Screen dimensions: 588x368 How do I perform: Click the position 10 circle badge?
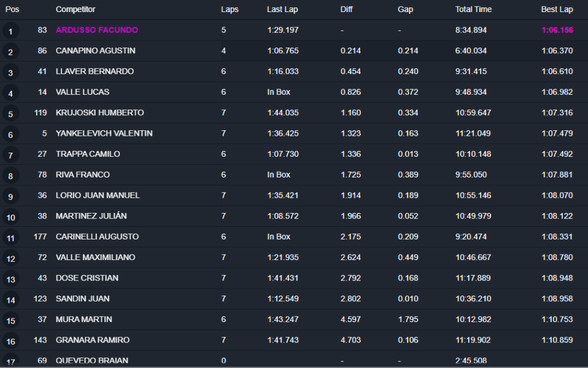coord(10,217)
